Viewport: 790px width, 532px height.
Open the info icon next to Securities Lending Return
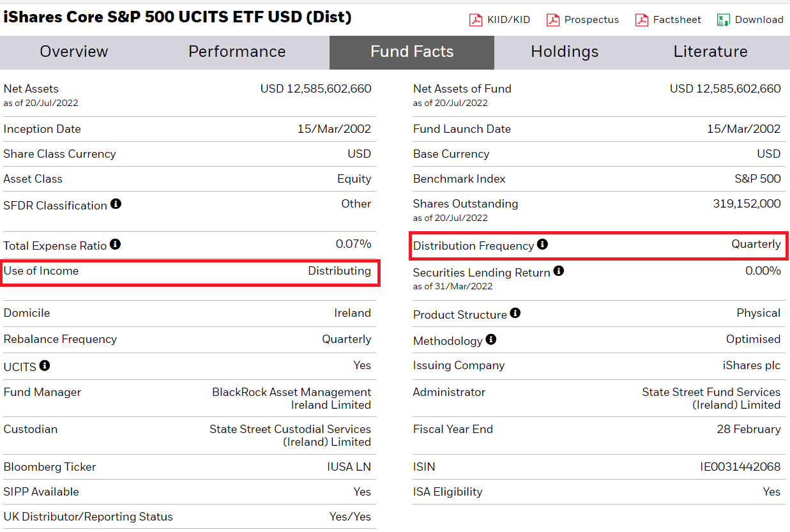pos(559,271)
